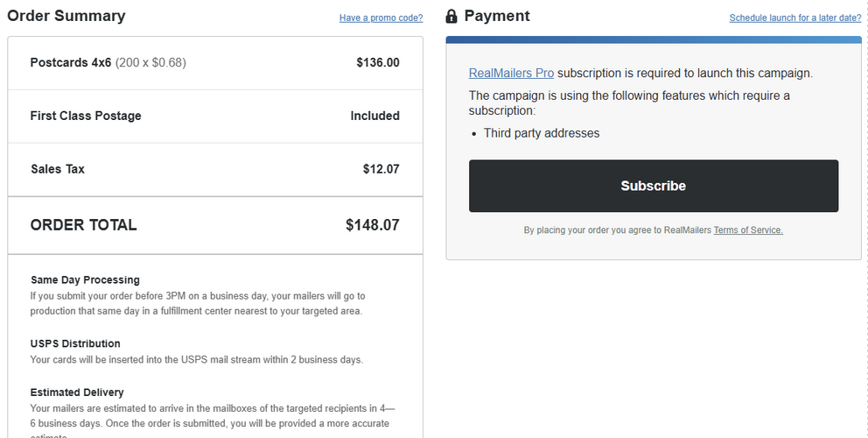Image resolution: width=868 pixels, height=438 pixels.
Task: Click the padlock icon beside Payment
Action: tap(451, 16)
